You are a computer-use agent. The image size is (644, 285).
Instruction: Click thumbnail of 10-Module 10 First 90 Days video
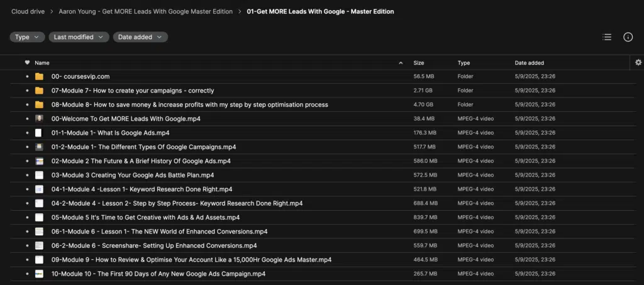[39, 274]
